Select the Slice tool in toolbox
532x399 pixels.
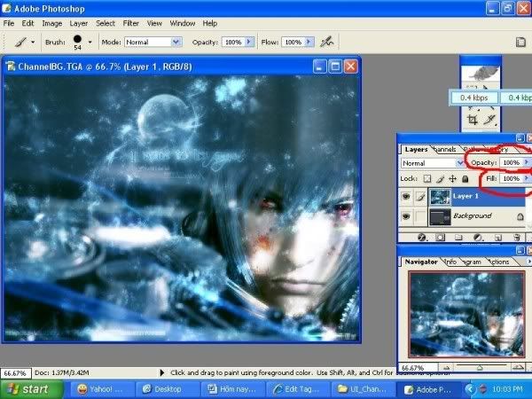point(490,120)
